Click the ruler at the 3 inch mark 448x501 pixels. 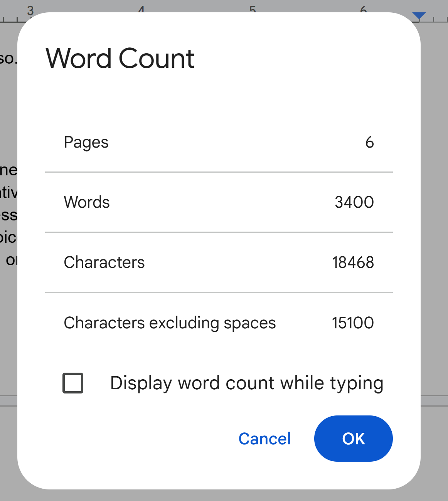pos(30,10)
